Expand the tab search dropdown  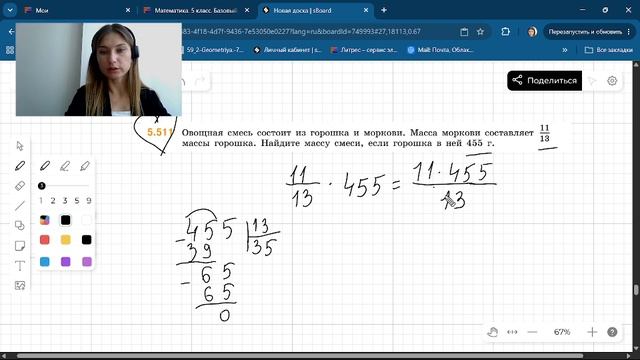coord(10,10)
